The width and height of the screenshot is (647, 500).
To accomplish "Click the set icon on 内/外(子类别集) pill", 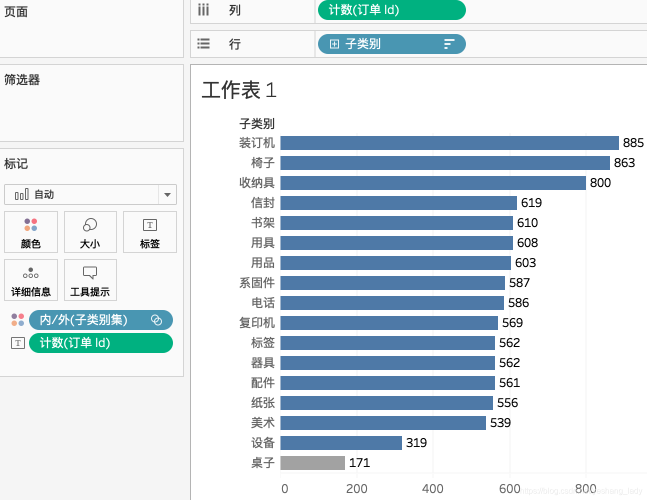I will tap(156, 320).
